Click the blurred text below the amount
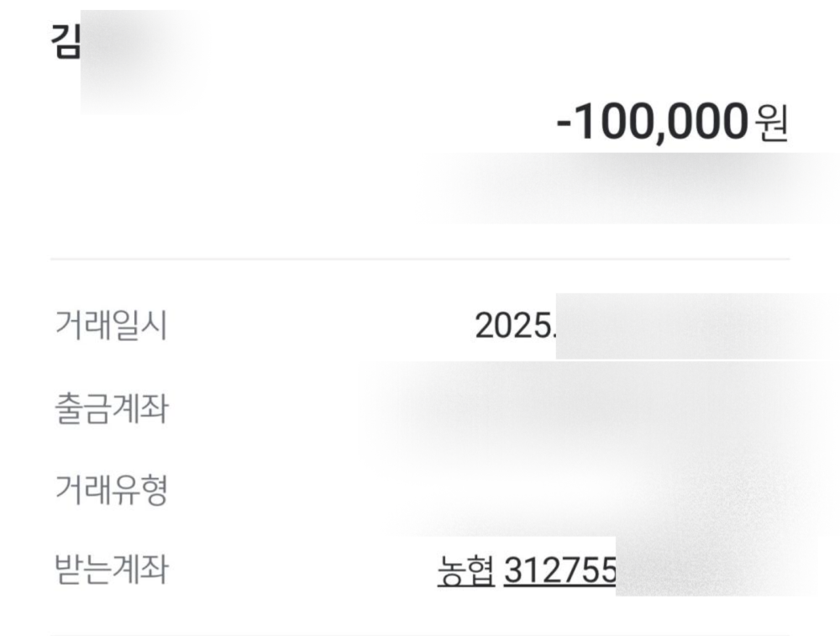Viewport: 840px width, 636px height. tap(638, 189)
